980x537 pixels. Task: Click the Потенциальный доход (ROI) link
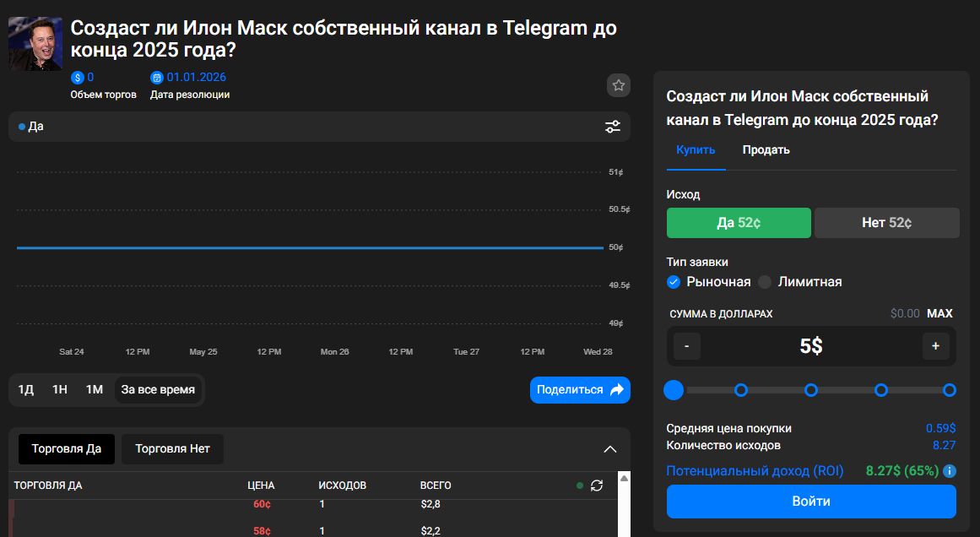coord(755,471)
